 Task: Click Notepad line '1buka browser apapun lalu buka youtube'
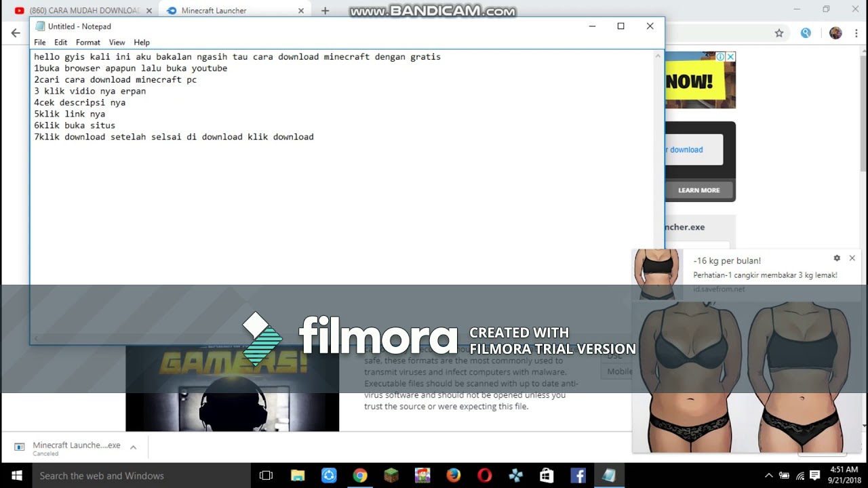tap(131, 68)
